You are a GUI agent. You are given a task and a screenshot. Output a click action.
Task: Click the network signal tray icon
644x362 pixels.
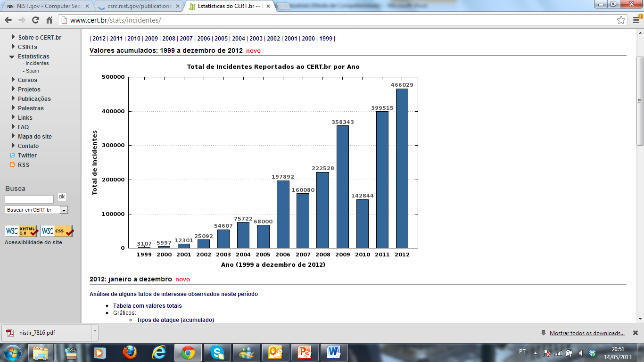[x=558, y=353]
